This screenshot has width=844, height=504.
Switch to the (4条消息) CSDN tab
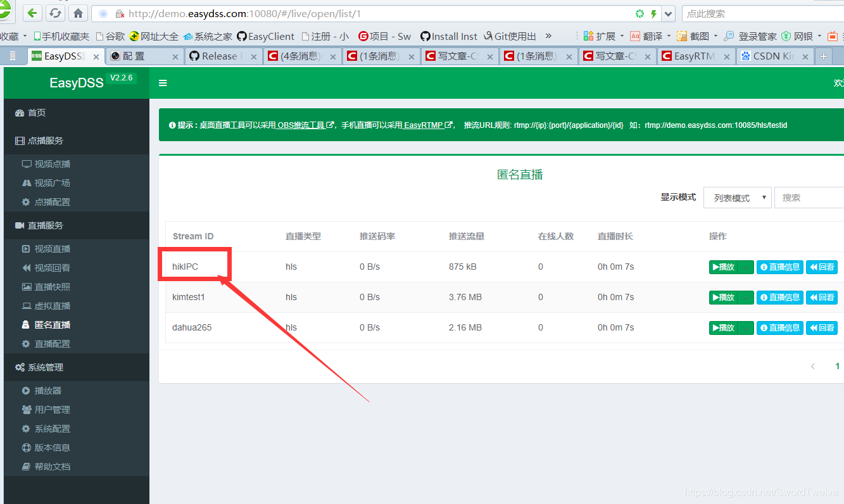[303, 56]
